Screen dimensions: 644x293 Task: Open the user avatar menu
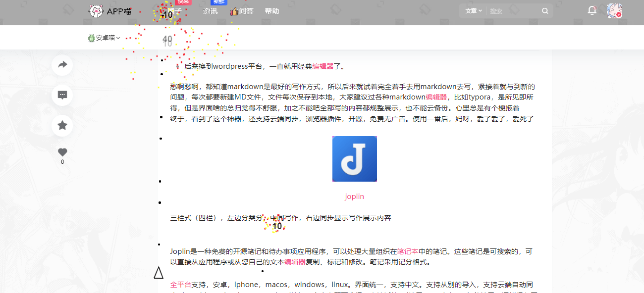(614, 11)
